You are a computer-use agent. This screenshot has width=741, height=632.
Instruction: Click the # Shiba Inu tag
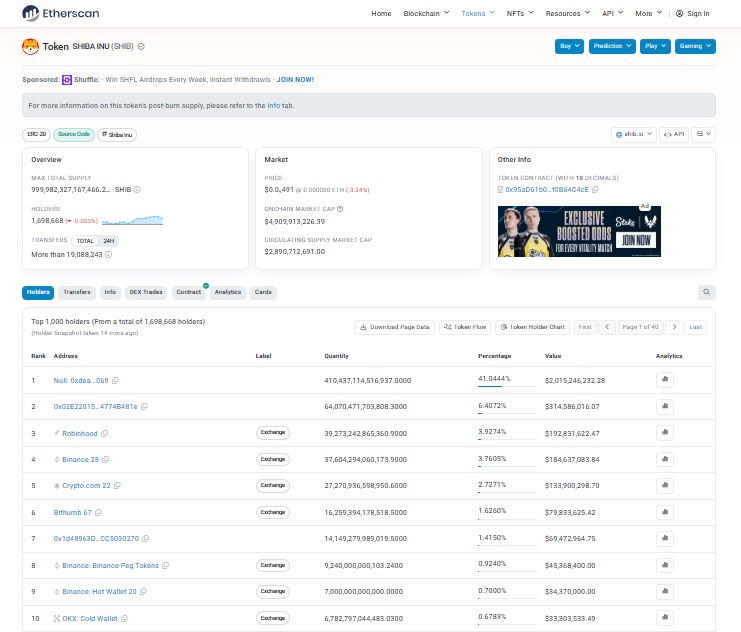(x=117, y=135)
